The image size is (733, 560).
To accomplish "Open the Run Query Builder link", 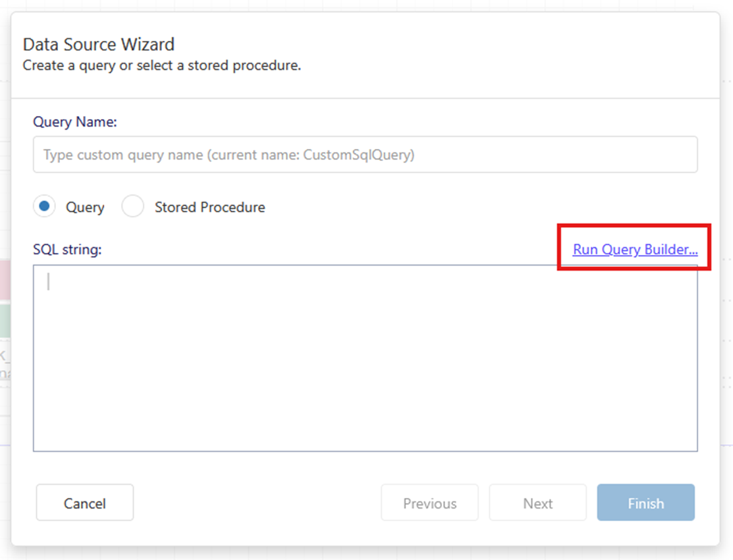I will [634, 250].
